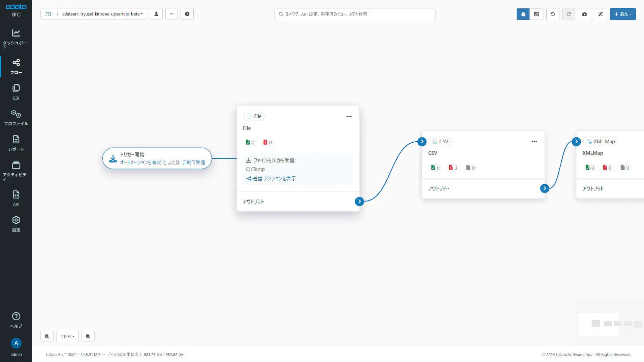644x362 pixels.
Task: Click File connector error count
Action: click(267, 142)
